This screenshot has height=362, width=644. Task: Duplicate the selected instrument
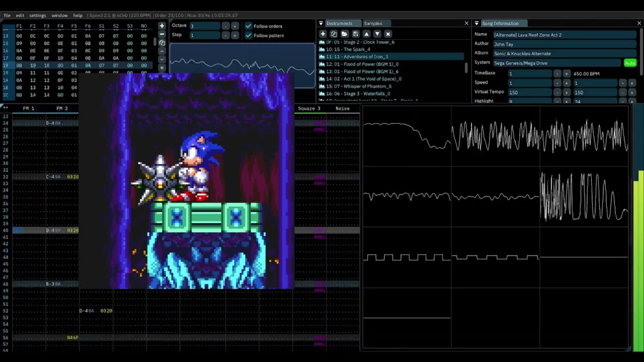334,34
